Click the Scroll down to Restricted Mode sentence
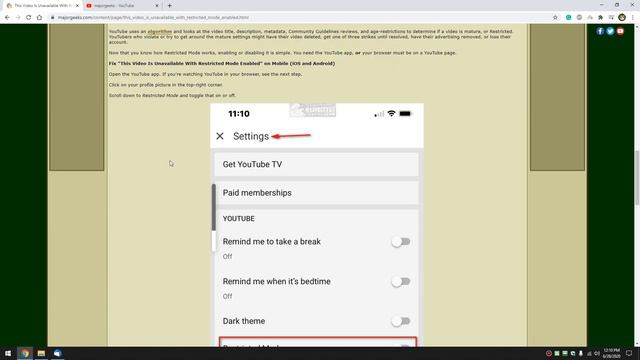This screenshot has height=360, width=640. point(172,96)
